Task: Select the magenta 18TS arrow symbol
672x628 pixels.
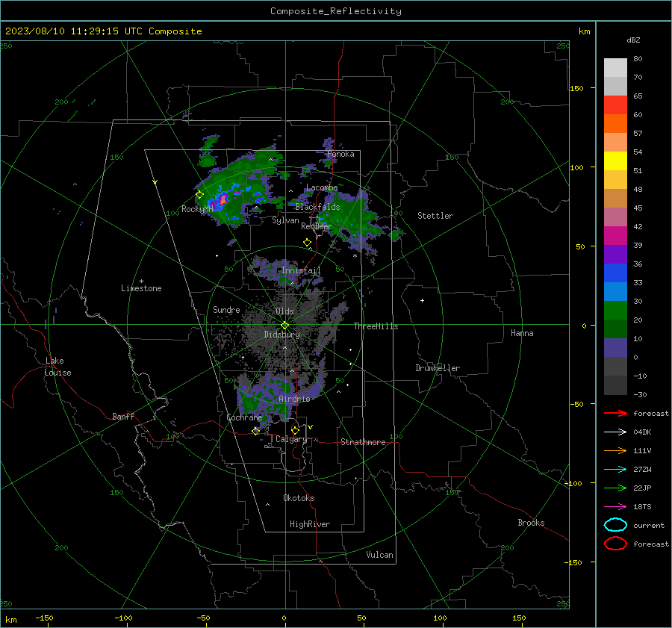Action: [615, 507]
